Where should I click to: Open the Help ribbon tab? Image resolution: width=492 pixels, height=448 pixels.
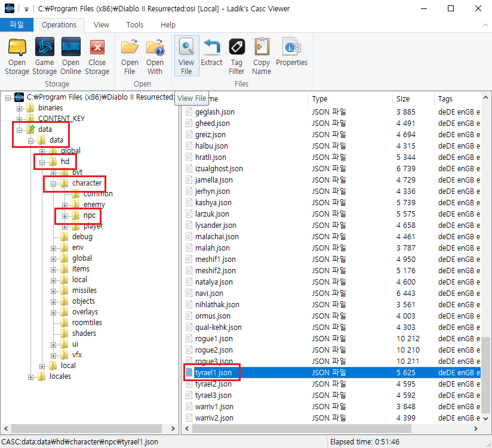point(168,25)
